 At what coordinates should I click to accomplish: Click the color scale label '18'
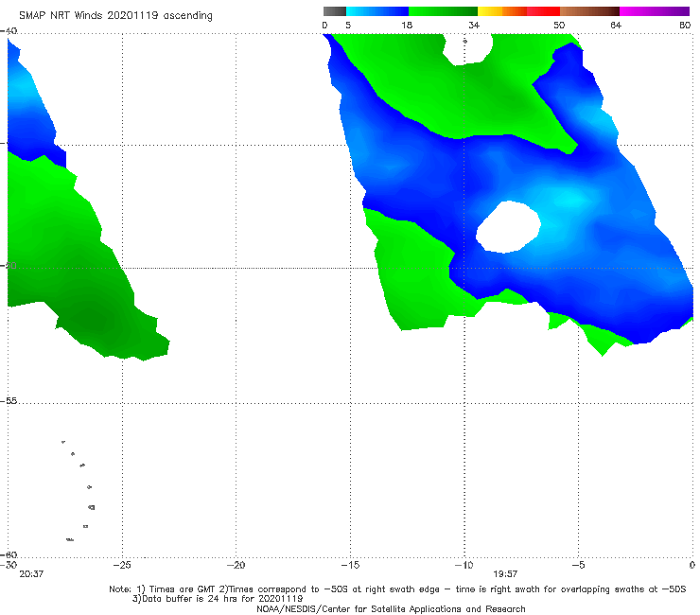click(x=407, y=26)
